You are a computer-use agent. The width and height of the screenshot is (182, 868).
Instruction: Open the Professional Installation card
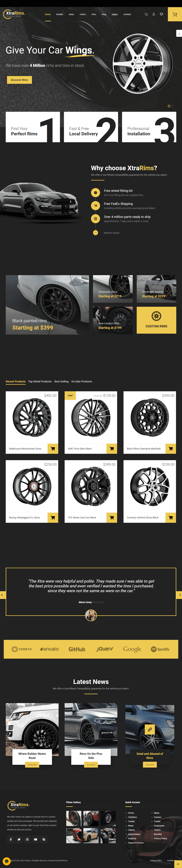point(149,127)
